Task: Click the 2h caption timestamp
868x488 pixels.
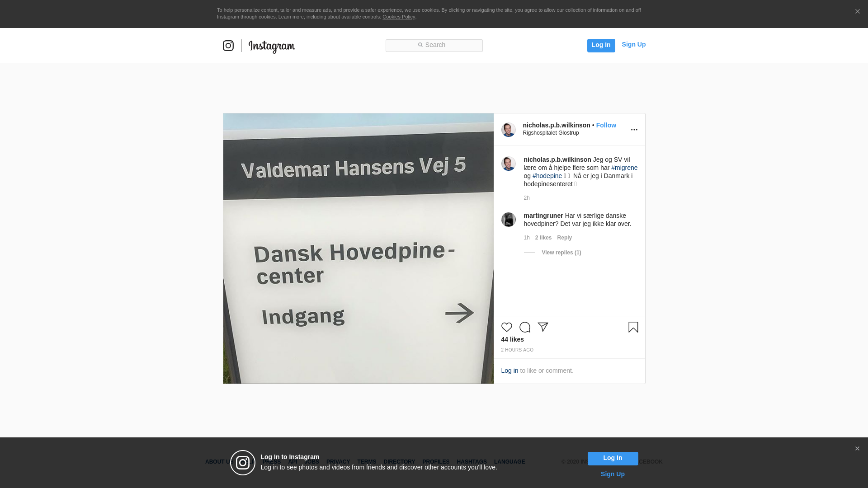Action: tap(527, 198)
